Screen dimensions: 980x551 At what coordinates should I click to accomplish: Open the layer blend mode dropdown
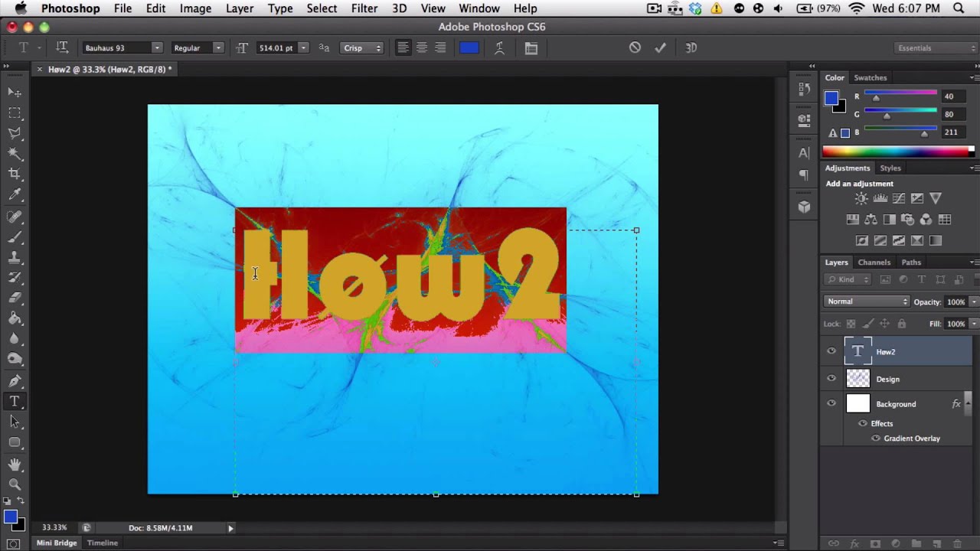(x=867, y=302)
